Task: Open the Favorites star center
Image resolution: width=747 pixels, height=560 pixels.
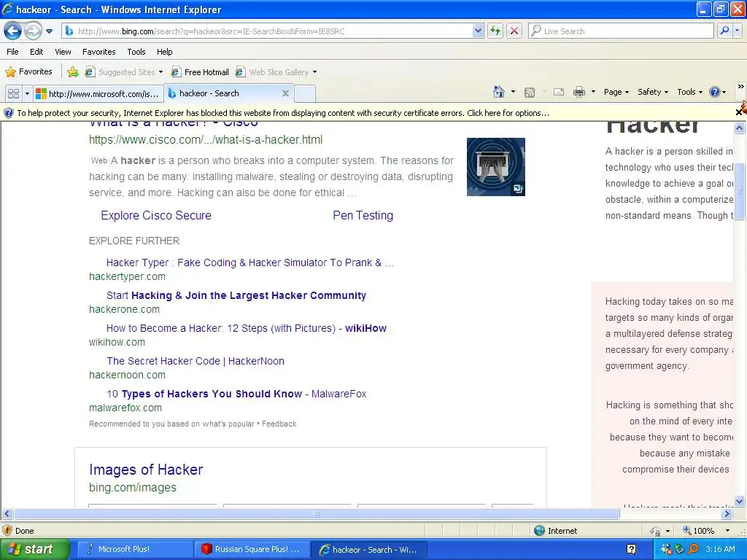Action: 28,72
